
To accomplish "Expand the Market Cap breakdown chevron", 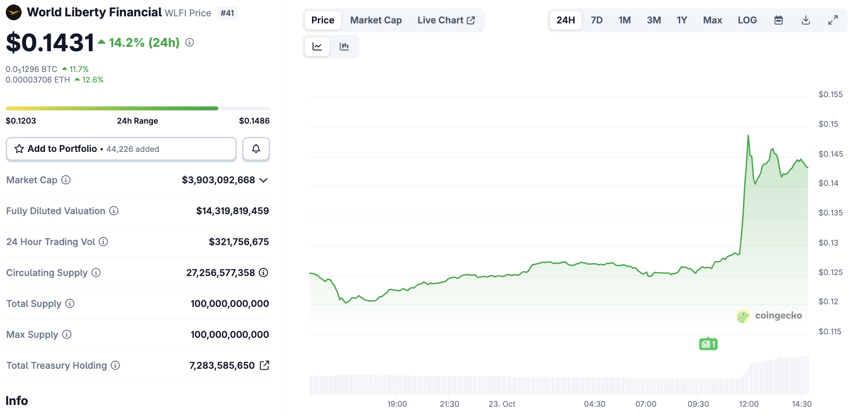I will coord(264,180).
